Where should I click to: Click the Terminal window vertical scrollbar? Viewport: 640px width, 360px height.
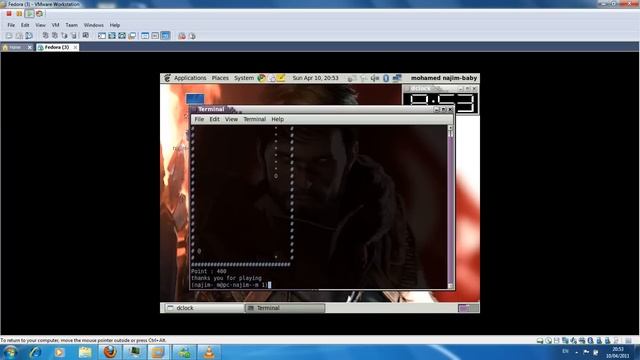click(x=450, y=207)
